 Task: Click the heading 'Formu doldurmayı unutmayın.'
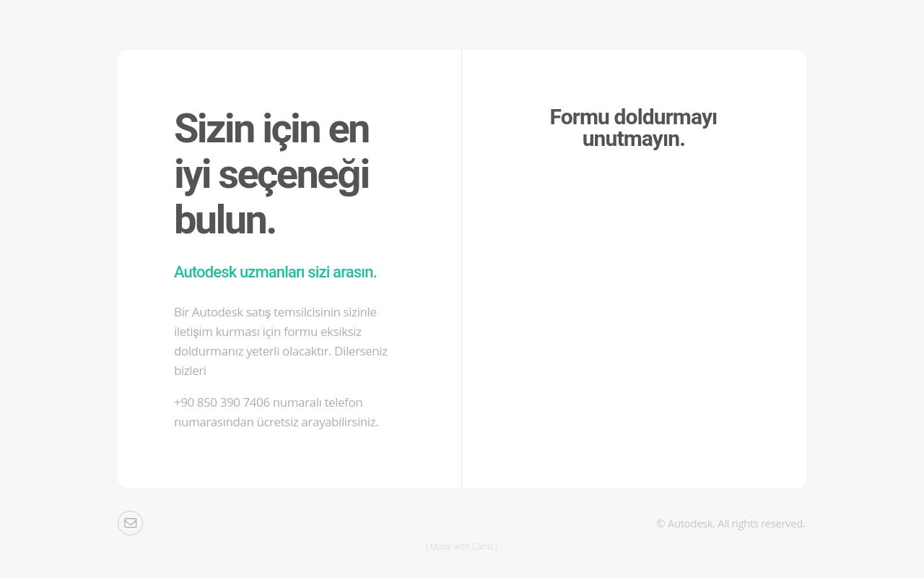633,128
